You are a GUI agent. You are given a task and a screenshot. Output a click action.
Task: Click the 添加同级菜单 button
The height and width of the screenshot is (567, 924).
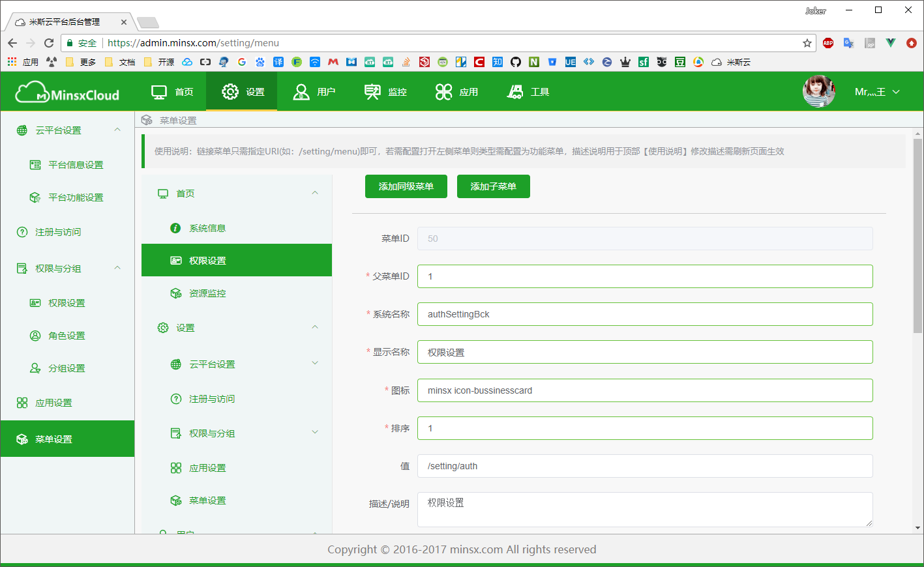(406, 186)
